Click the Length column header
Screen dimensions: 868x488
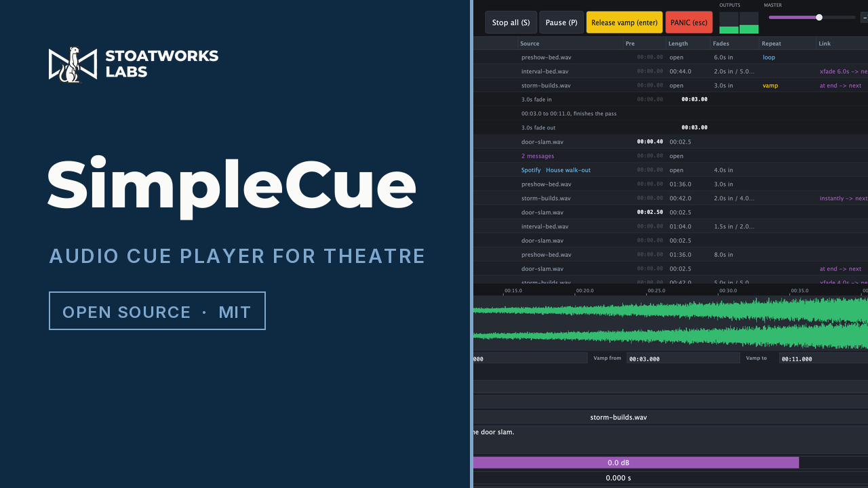pyautogui.click(x=688, y=43)
